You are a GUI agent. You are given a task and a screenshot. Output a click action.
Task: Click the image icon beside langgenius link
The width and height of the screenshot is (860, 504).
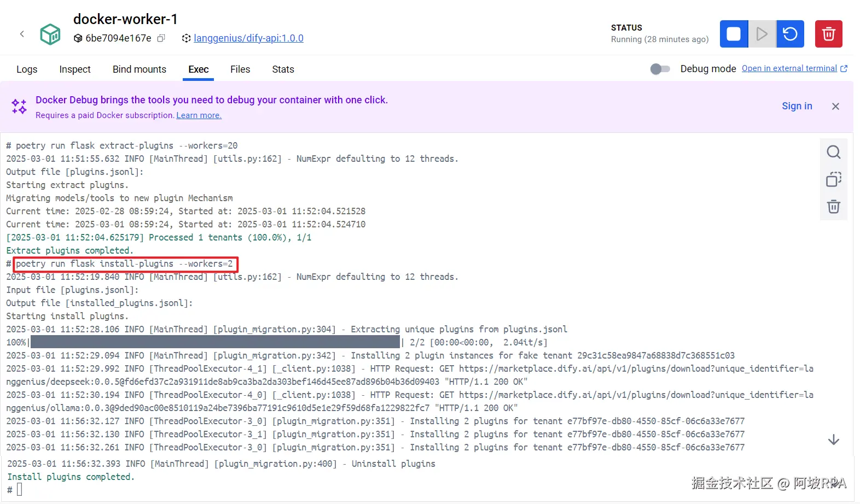tap(186, 38)
